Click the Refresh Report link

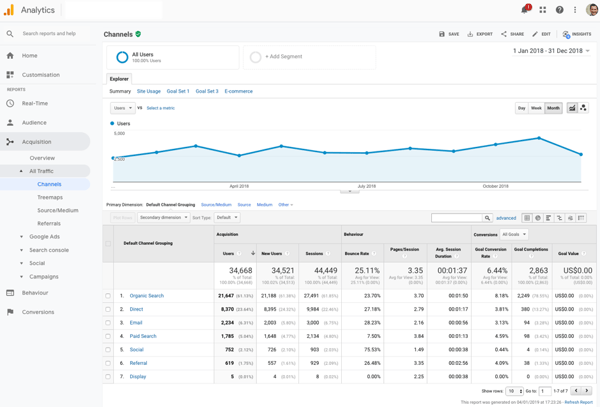click(x=579, y=402)
